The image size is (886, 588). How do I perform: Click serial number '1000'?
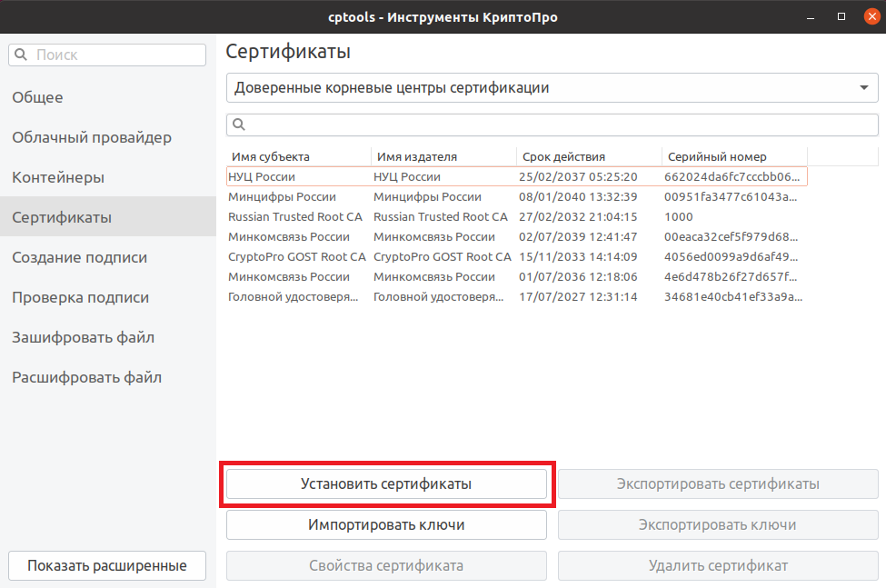679,217
